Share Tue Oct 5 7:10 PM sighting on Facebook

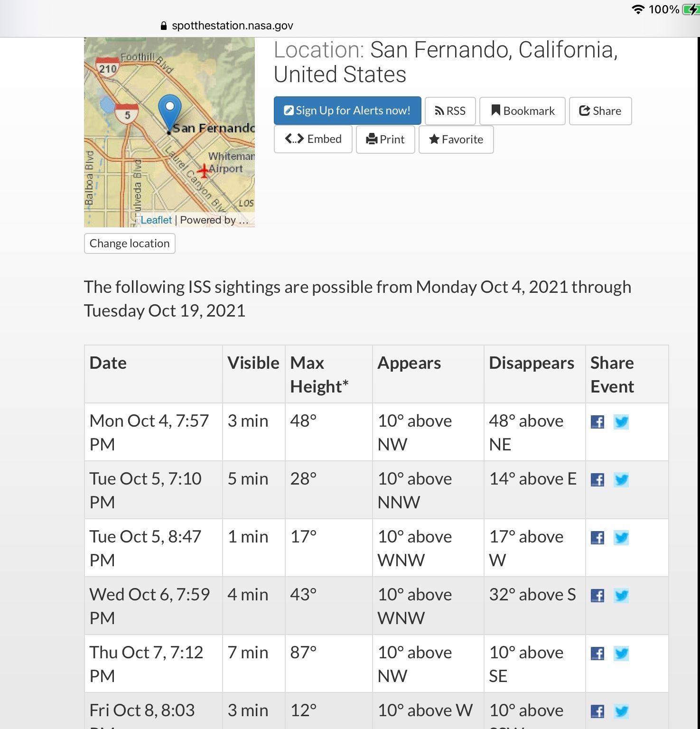point(597,480)
